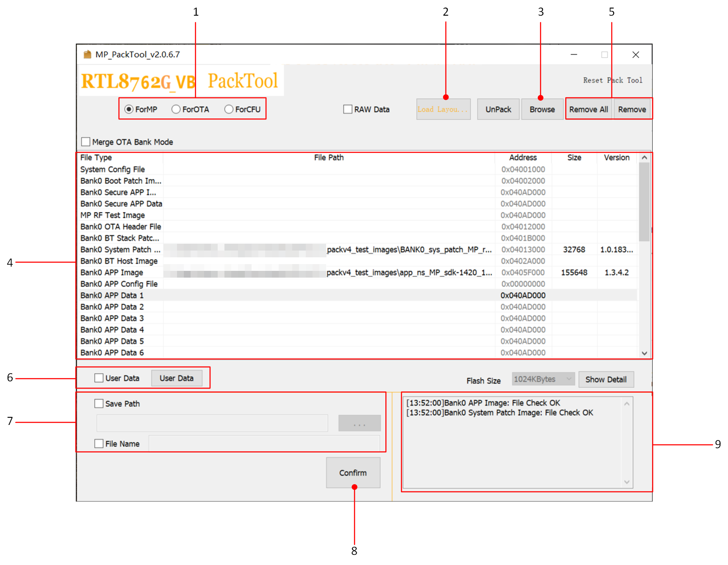The height and width of the screenshot is (565, 728).
Task: Select the System Config File row
Action: [113, 169]
